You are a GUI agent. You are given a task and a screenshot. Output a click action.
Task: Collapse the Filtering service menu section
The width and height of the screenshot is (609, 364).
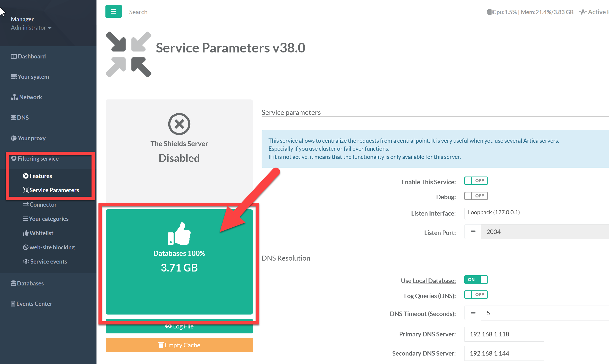click(x=38, y=159)
